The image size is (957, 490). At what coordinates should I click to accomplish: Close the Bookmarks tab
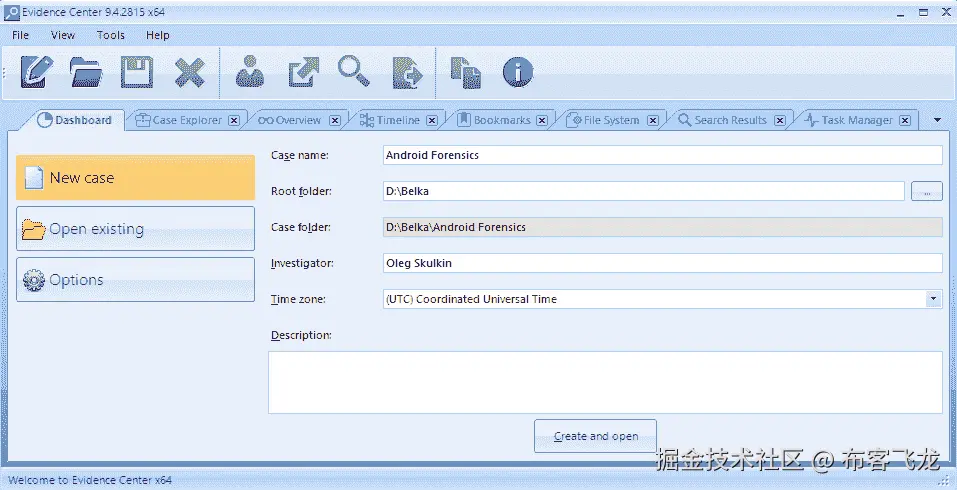[x=541, y=120]
